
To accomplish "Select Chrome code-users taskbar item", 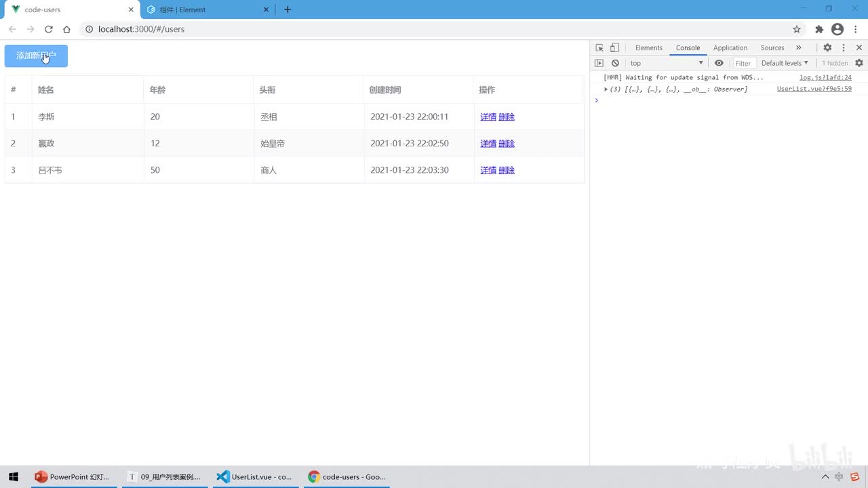I will pos(347,476).
